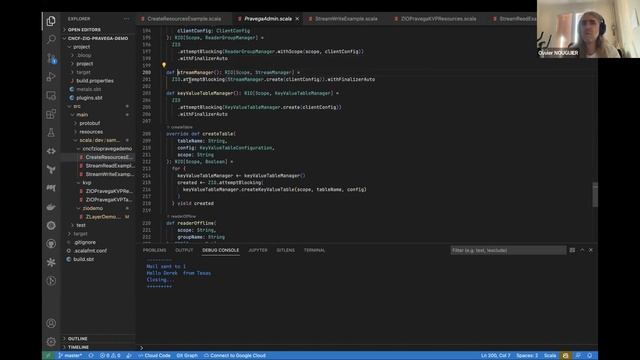Image resolution: width=640 pixels, height=360 pixels.
Task: Open plugins.sbt file
Action: pyautogui.click(x=89, y=98)
